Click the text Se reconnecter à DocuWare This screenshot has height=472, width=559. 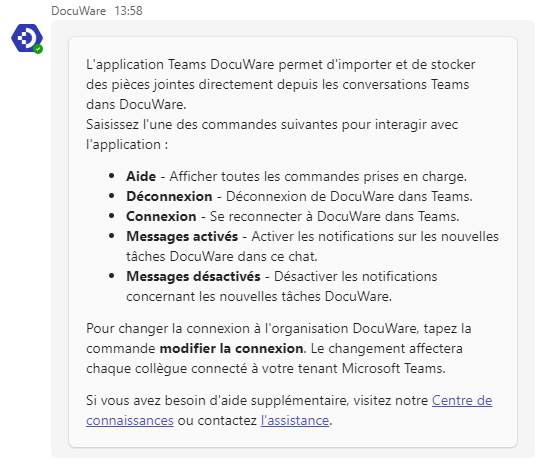[295, 216]
